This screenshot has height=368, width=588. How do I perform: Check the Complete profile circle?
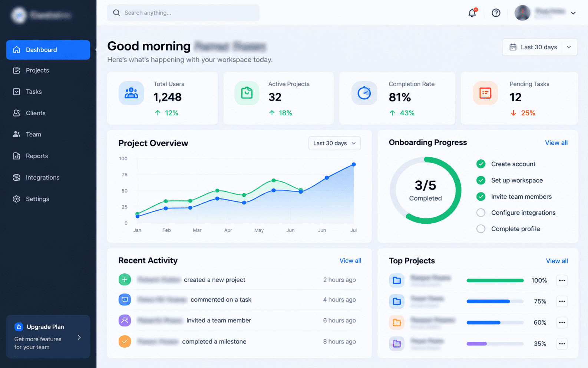(481, 229)
